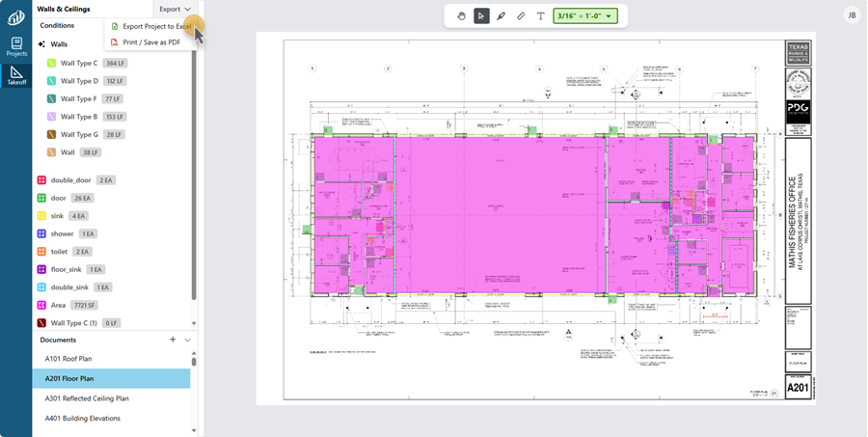This screenshot has width=868, height=437.
Task: Click the plain Wall swatch icon
Action: click(x=51, y=152)
